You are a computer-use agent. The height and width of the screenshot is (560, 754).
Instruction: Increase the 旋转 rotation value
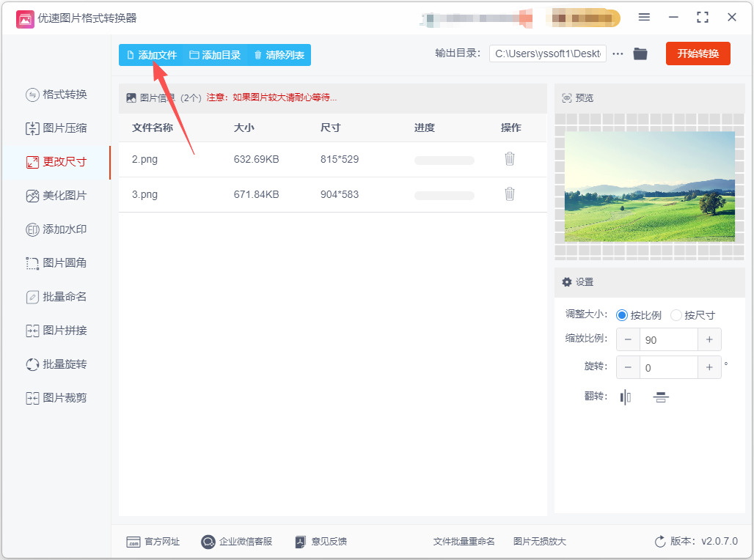(x=709, y=367)
